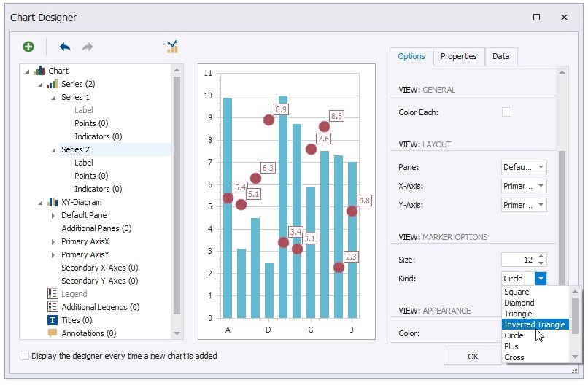Select the Legend icon in tree

tap(53, 294)
